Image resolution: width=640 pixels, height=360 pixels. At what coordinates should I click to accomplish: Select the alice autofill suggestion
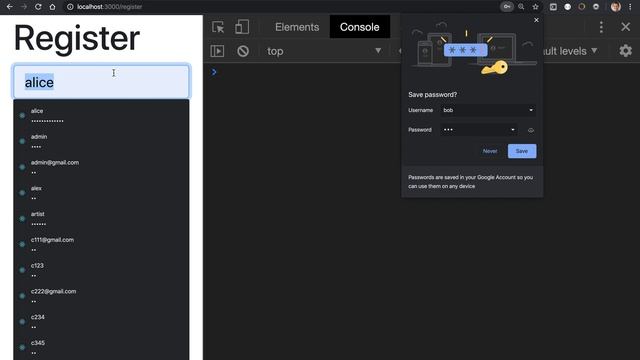[101, 116]
